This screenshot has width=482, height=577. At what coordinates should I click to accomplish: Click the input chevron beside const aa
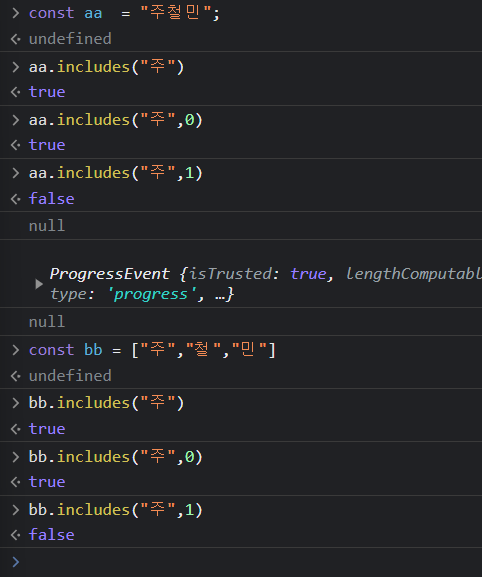[x=15, y=14]
